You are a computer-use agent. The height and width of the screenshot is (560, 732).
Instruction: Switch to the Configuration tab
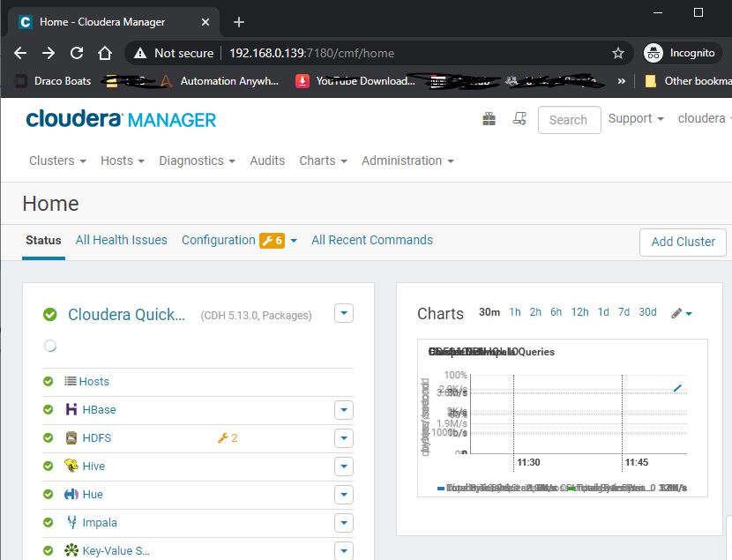click(217, 240)
